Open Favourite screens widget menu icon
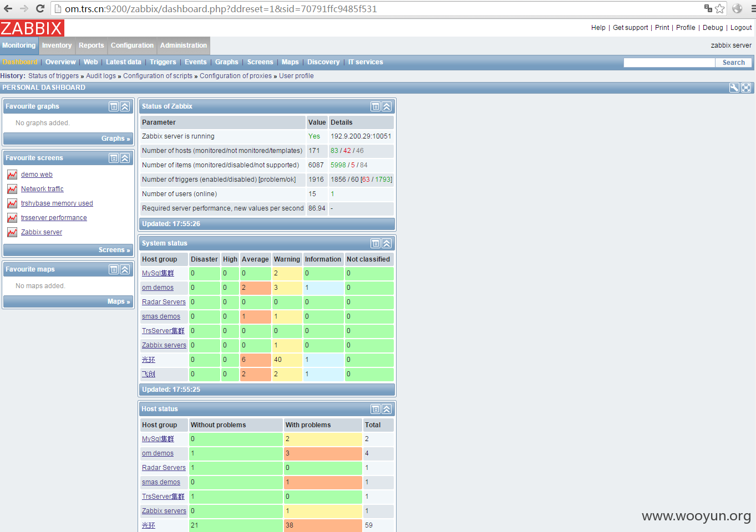 114,158
